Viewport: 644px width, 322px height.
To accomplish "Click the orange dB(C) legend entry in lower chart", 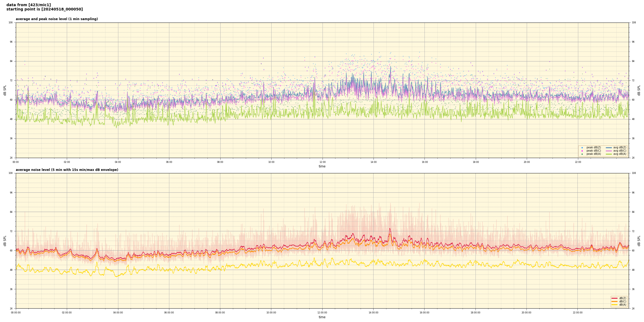I will pyautogui.click(x=614, y=301).
